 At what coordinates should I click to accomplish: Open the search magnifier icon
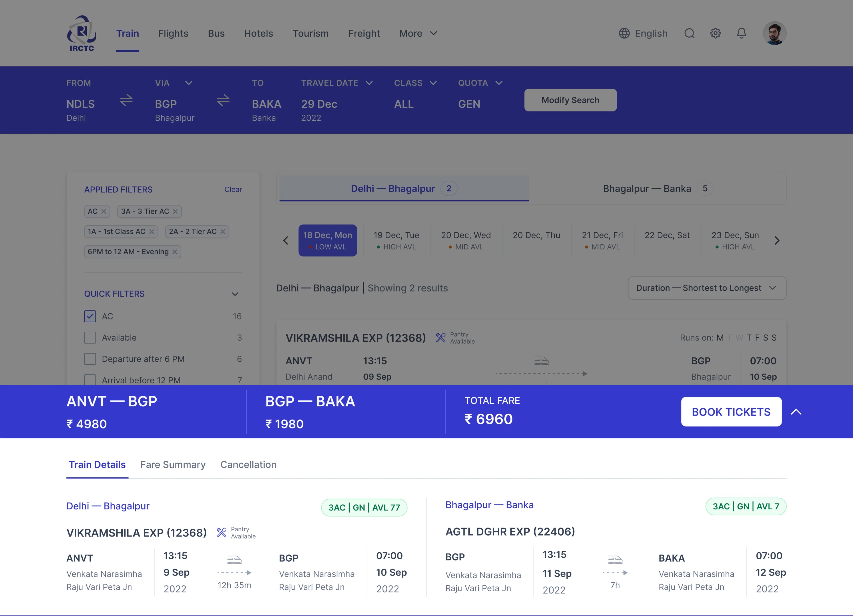pyautogui.click(x=690, y=33)
